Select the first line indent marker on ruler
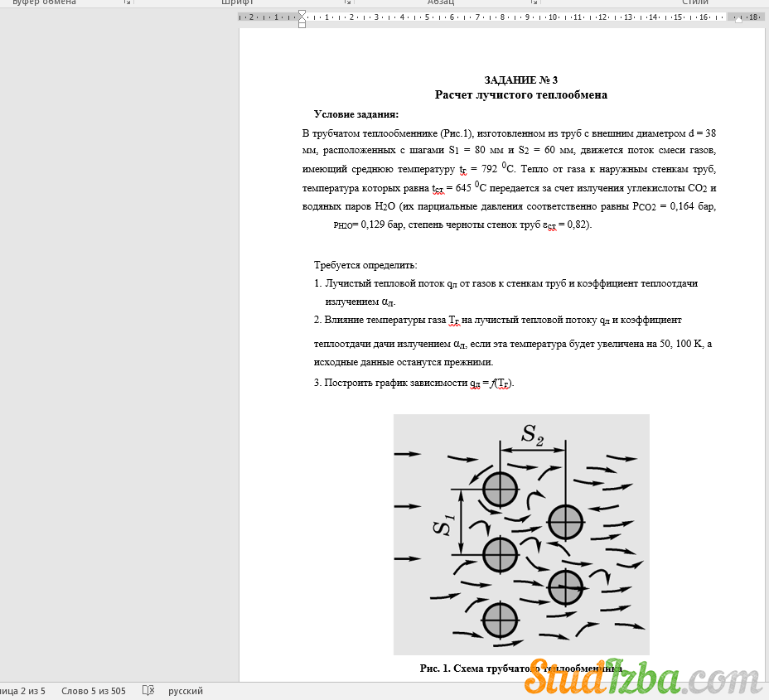The image size is (769, 700). [302, 13]
